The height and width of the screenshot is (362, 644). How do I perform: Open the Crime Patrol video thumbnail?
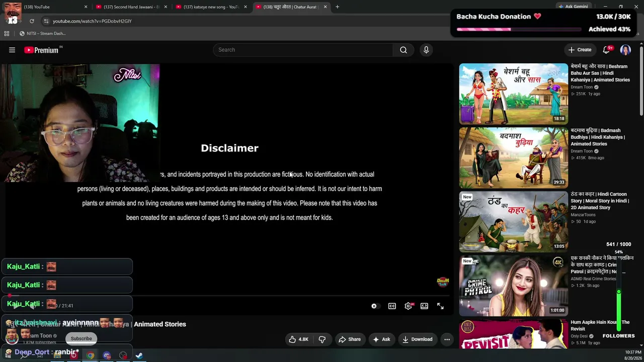[x=513, y=286]
